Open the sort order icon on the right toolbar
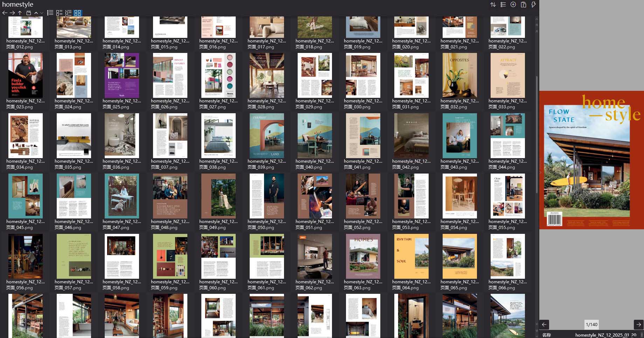This screenshot has height=338, width=644. point(493,5)
